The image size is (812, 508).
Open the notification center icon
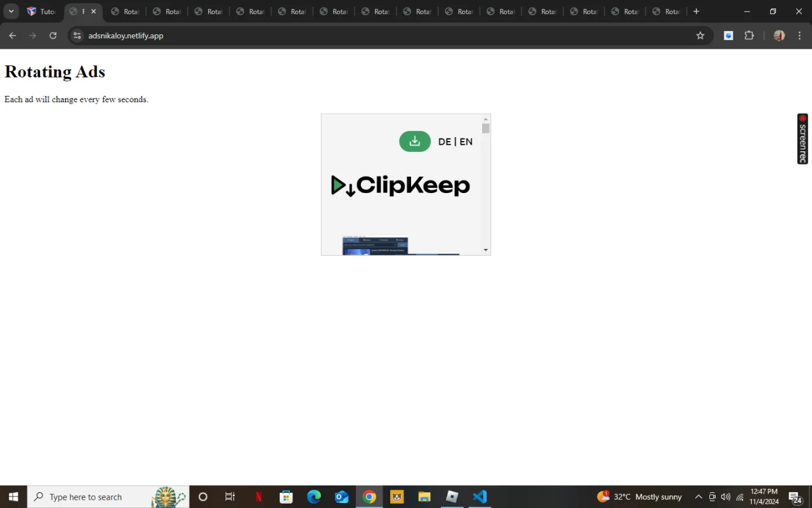point(795,497)
